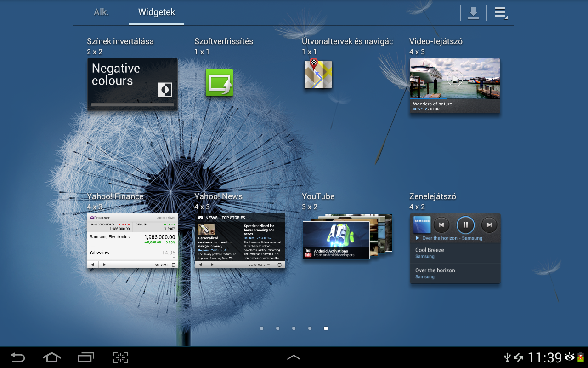
Task: Toggle the Negative colours invert icon
Action: coord(164,90)
